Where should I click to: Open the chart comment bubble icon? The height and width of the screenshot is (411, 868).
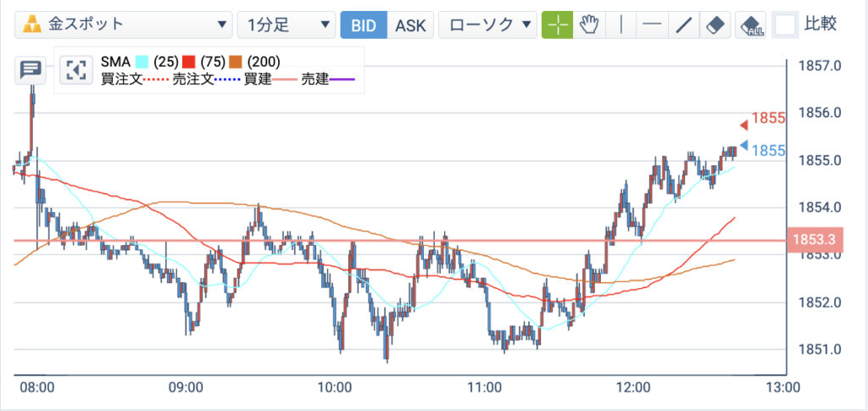(x=30, y=70)
